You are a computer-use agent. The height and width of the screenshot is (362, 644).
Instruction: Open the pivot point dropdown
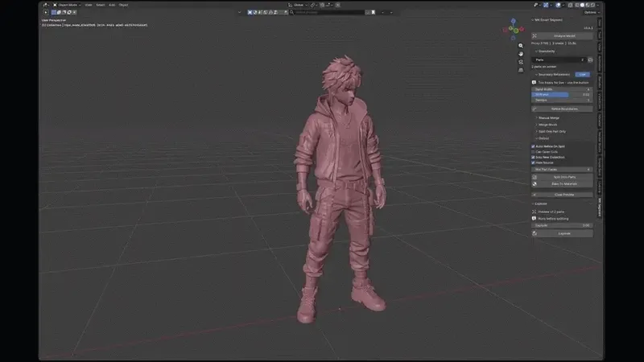313,5
